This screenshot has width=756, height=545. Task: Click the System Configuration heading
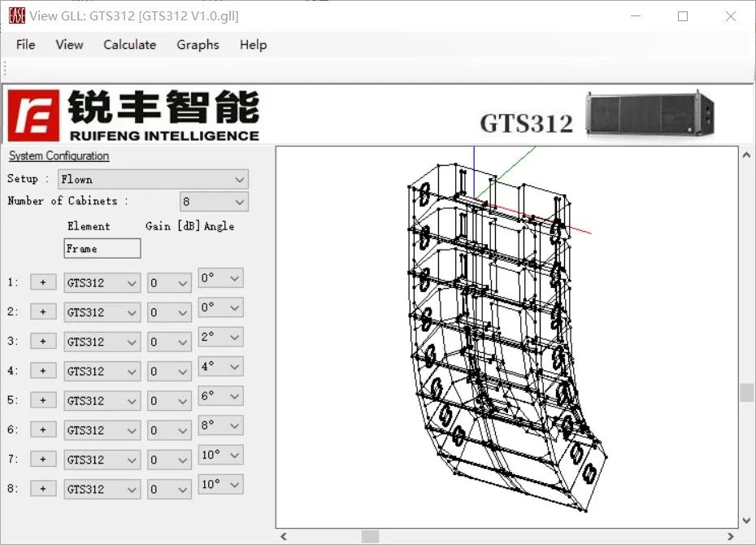pyautogui.click(x=59, y=156)
